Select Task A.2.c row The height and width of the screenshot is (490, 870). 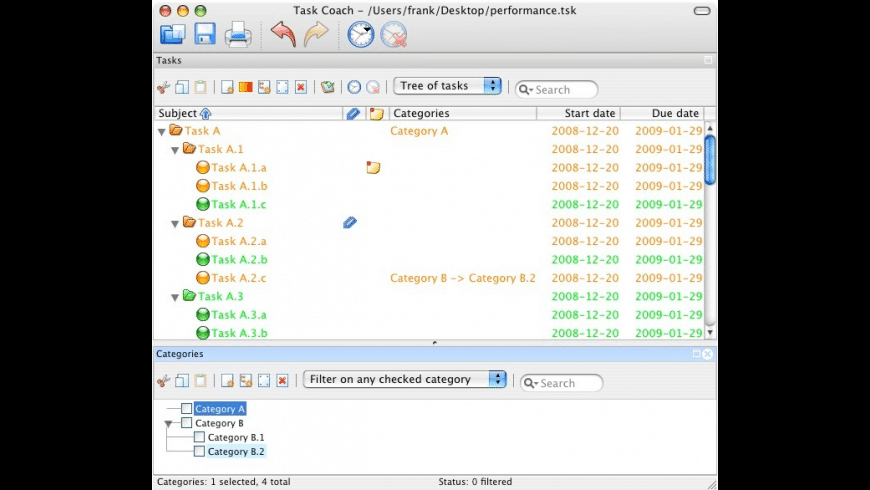click(429, 278)
